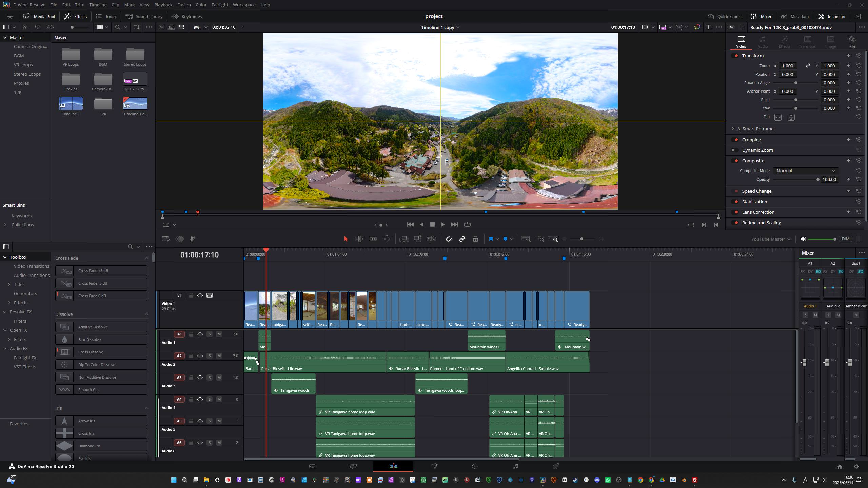Screen dimensions: 868x488
Task: Lock the Video 1 track
Action: [x=191, y=296]
